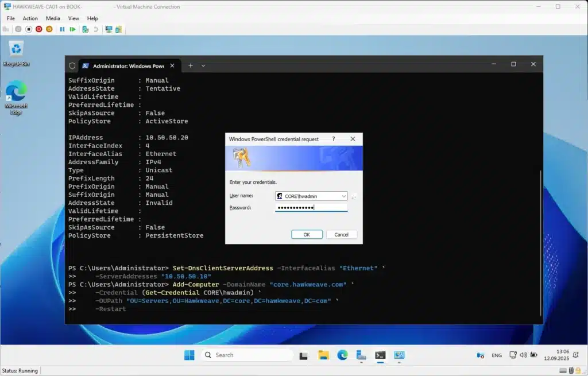Click the Windows Start button in the taskbar
This screenshot has height=376, width=588.
(189, 355)
